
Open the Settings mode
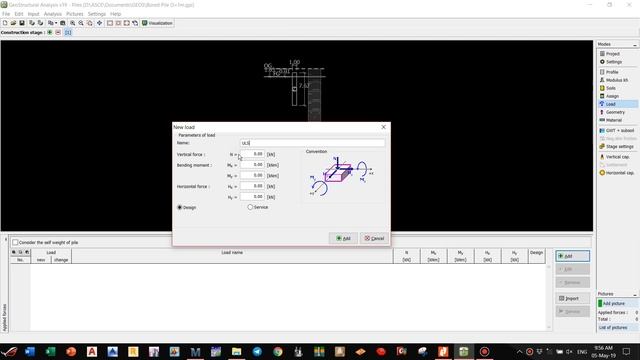pos(617,62)
